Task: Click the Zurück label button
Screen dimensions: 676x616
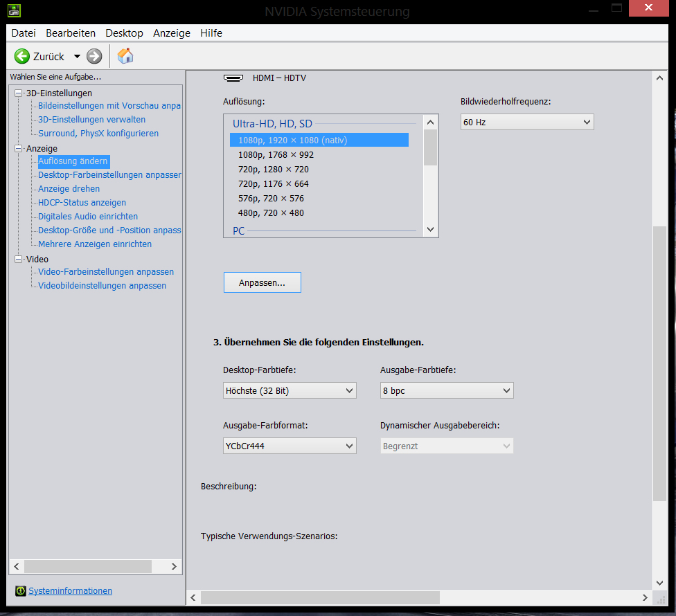Action: click(x=48, y=57)
